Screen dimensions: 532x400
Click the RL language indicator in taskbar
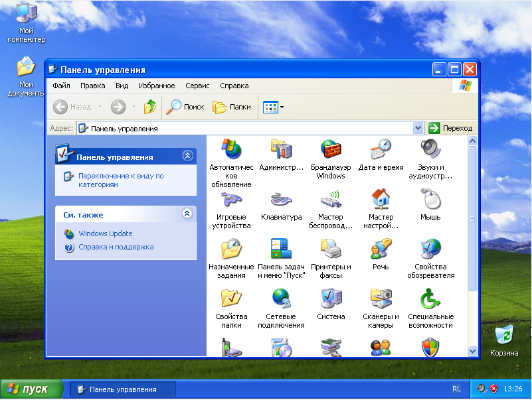pos(457,389)
